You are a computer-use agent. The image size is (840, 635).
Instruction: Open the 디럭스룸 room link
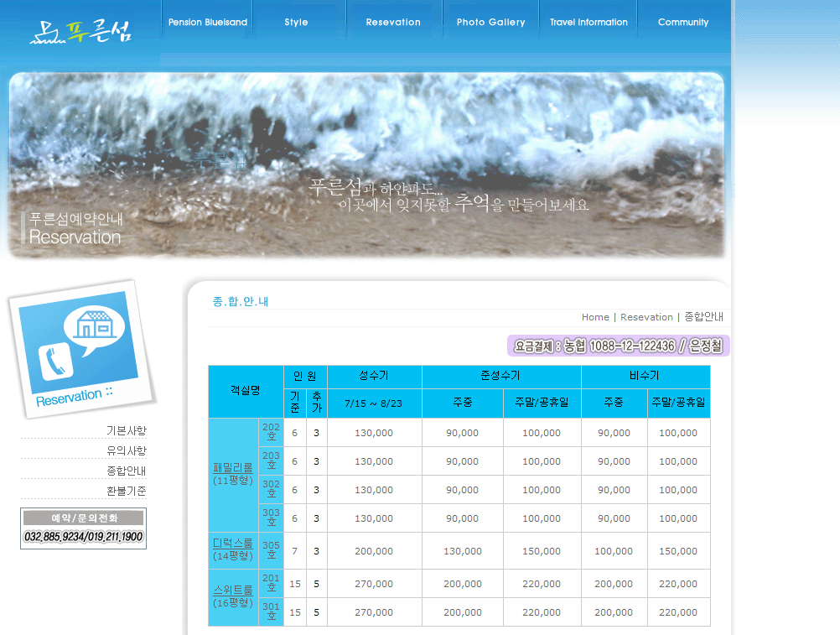click(x=232, y=544)
